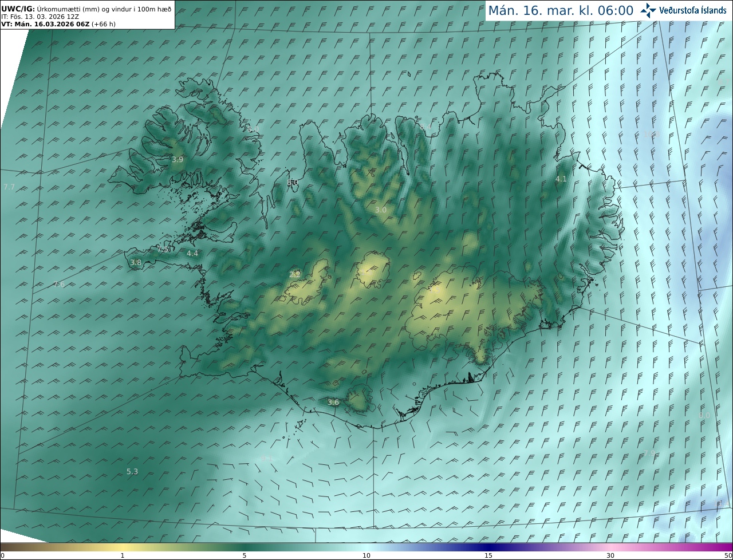The image size is (733, 560).
Task: Select the 2.2 value on the map
Action: [295, 274]
